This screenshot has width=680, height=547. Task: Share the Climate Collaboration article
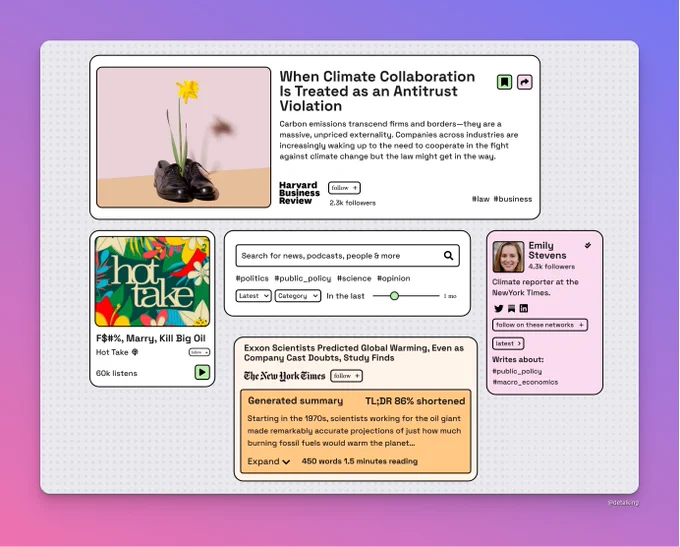point(524,82)
